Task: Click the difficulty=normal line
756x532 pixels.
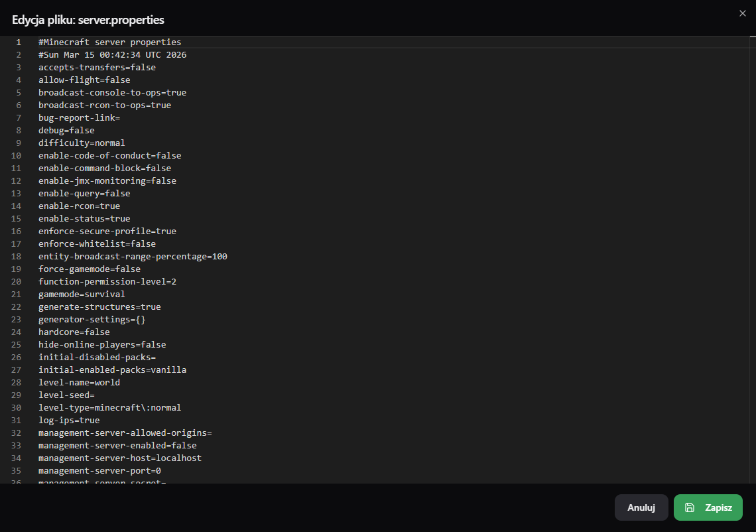Action: 82,143
